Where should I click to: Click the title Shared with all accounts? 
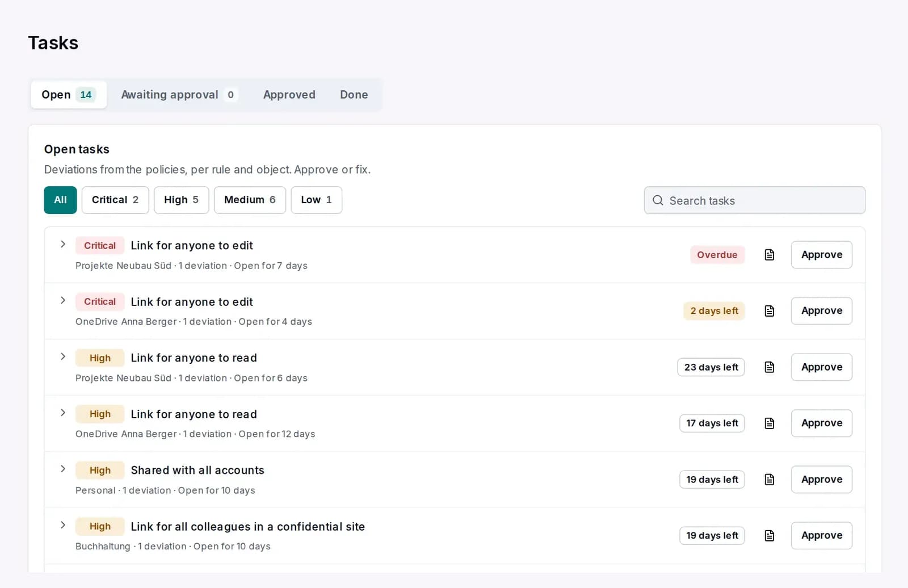tap(197, 471)
